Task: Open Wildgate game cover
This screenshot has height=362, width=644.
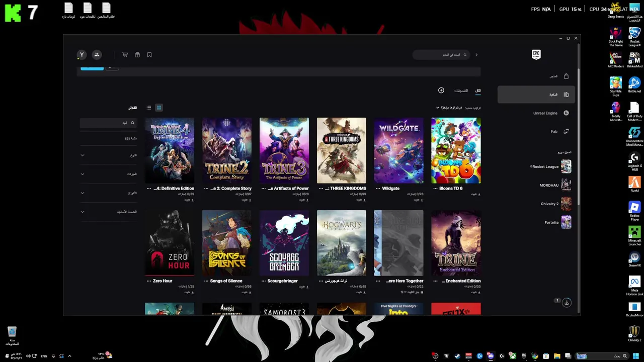Action: pyautogui.click(x=399, y=150)
